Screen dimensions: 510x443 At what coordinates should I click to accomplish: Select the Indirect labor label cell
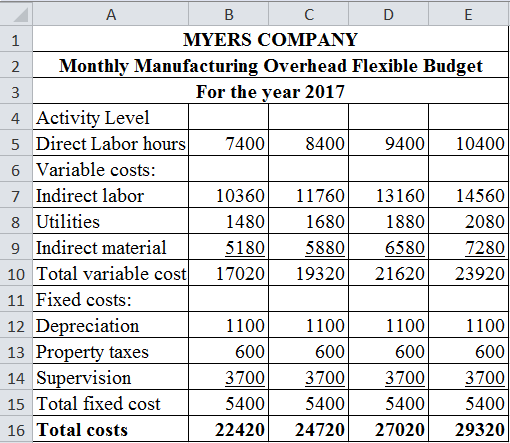pos(111,195)
